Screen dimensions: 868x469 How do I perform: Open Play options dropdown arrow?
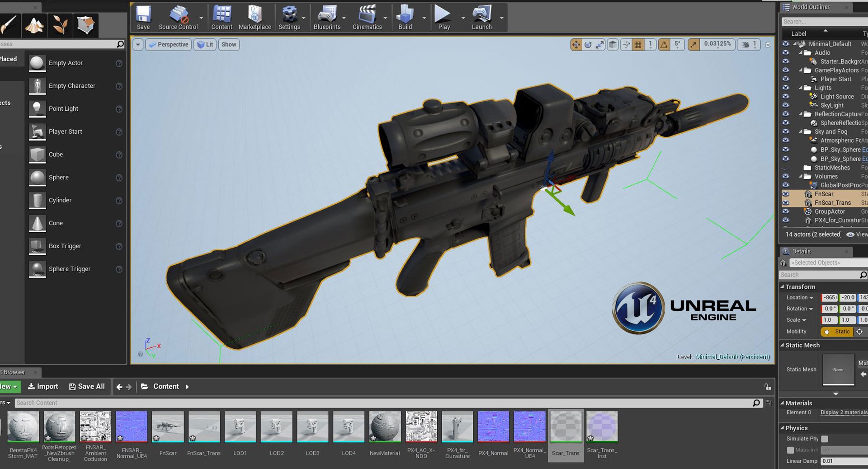[463, 18]
